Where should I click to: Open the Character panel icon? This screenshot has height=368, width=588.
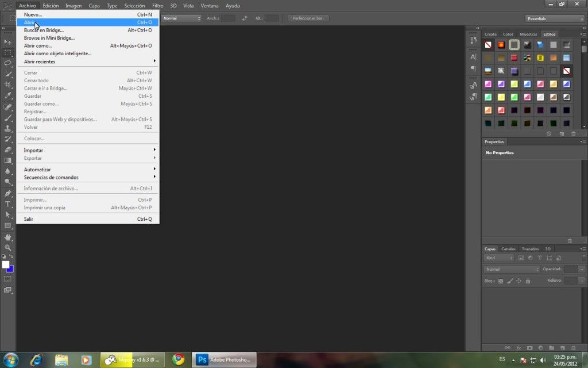(x=473, y=57)
